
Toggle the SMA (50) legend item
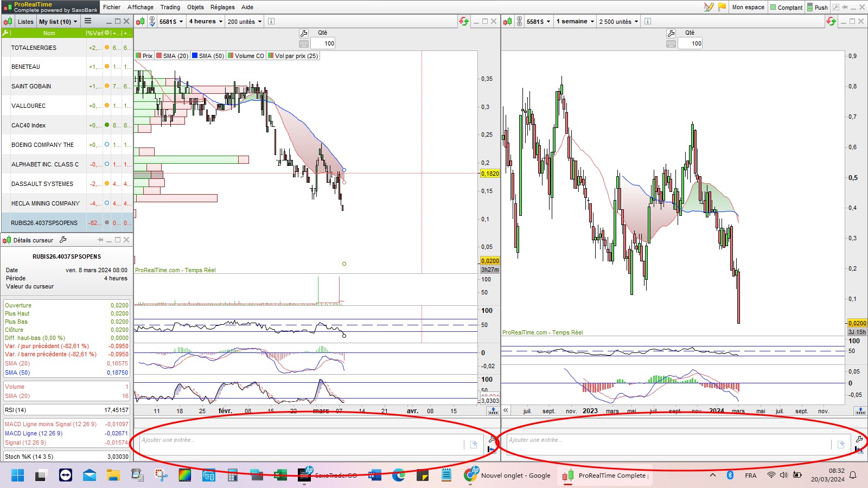coord(208,56)
